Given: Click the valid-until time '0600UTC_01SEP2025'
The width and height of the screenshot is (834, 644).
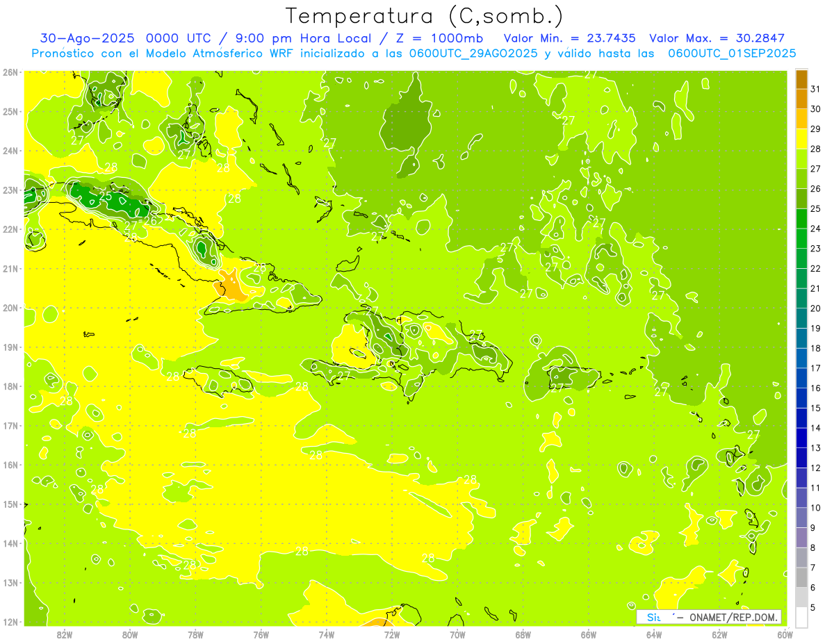Looking at the screenshot, I should (732, 53).
